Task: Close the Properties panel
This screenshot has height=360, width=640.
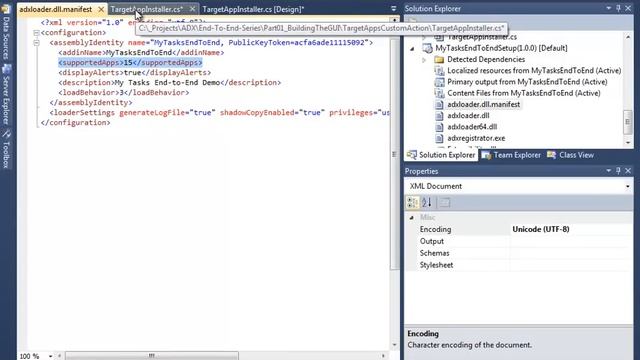Action: coord(628,171)
